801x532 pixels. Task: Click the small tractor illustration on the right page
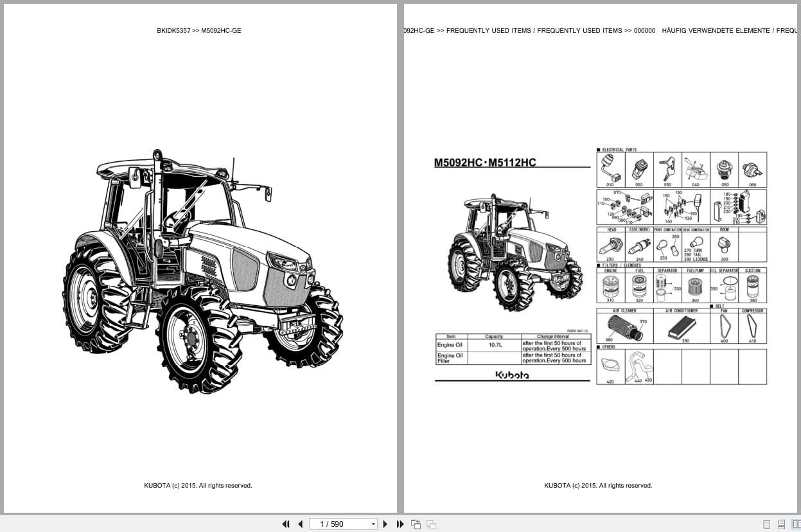pos(515,252)
